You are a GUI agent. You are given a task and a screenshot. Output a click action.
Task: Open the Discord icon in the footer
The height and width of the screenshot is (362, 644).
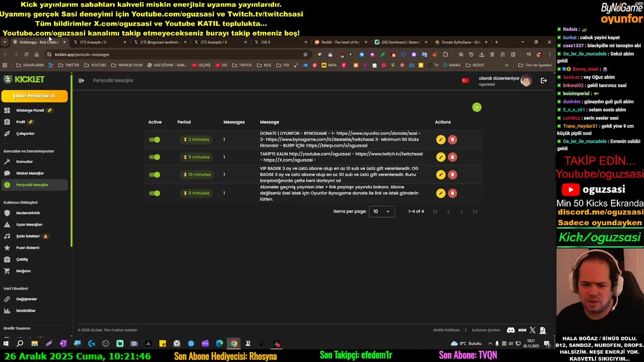pos(511,330)
